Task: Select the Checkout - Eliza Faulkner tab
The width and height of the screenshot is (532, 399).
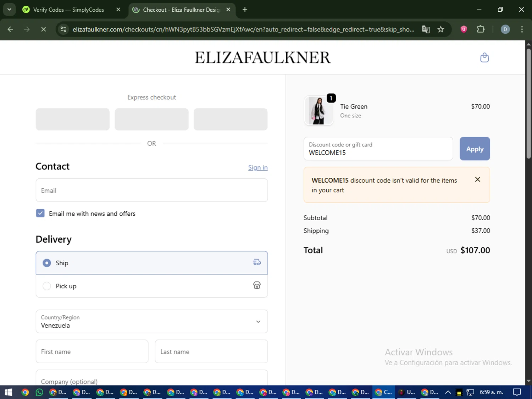Action: click(181, 10)
